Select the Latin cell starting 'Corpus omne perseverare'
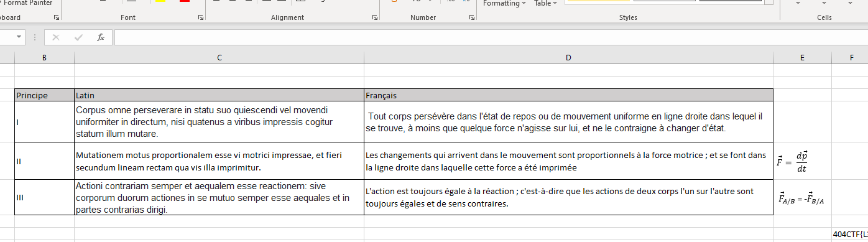 219,122
